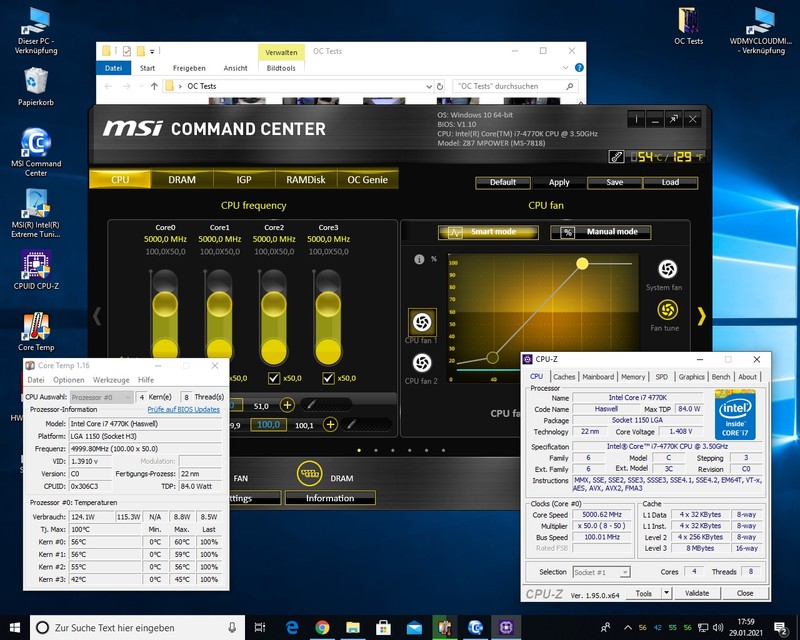This screenshot has height=640, width=800.
Task: Toggle the Core2 x50,0 checkbox
Action: 274,378
